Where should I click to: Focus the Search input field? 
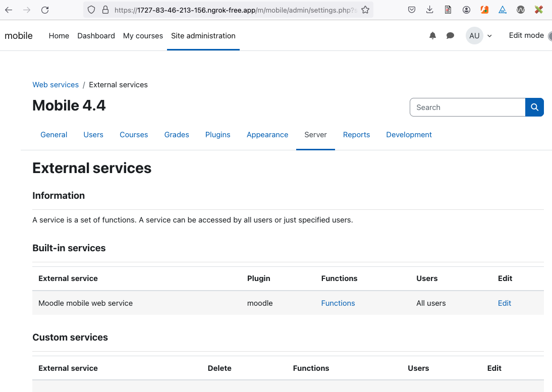pyautogui.click(x=468, y=107)
